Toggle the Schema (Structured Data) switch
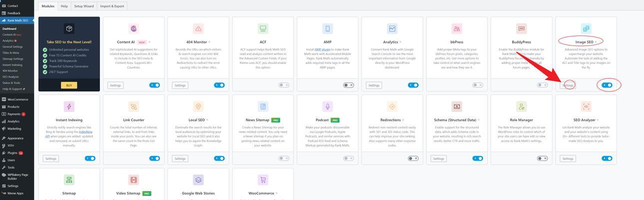The image size is (644, 200). pos(478,158)
